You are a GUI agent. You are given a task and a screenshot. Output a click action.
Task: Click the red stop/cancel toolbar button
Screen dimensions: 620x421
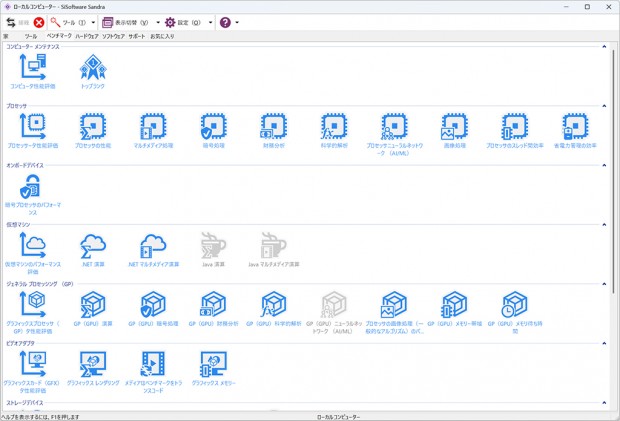pos(39,22)
